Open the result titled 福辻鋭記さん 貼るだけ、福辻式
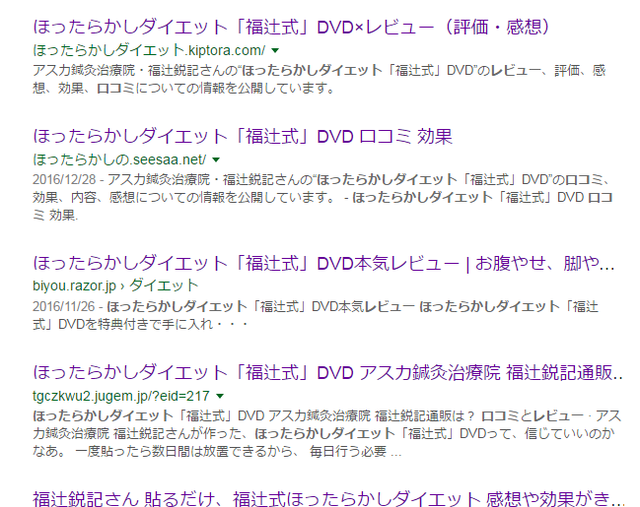 point(329,498)
